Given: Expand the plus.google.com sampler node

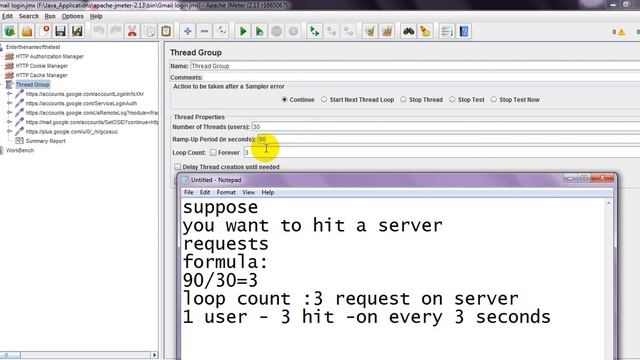Looking at the screenshot, I should (x=9, y=131).
